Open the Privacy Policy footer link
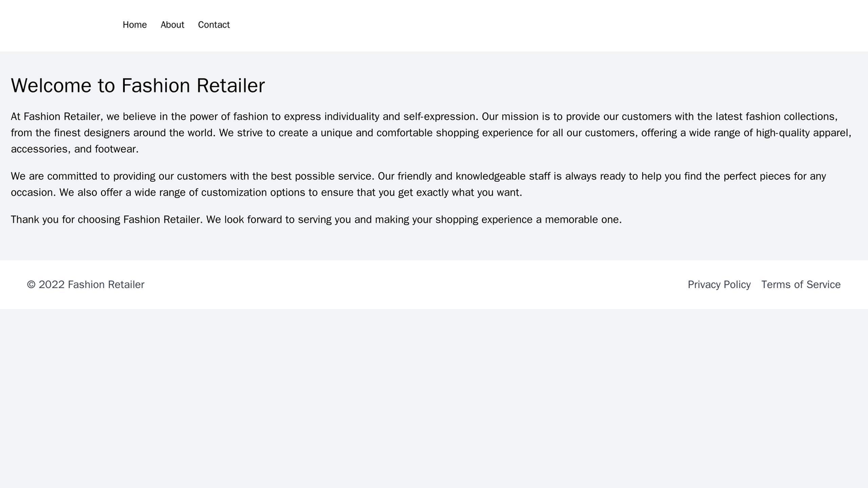Screen dimensions: 868x488 click(719, 285)
